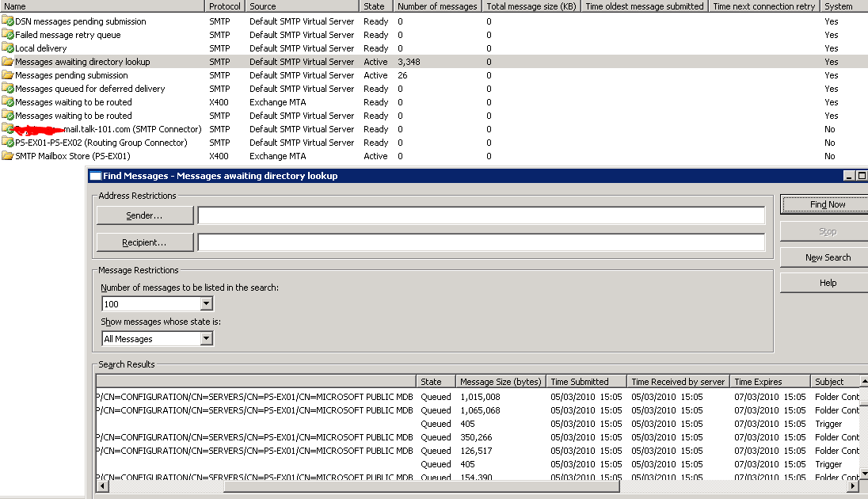Sort search results by their State header
This screenshot has width=868, height=499.
coord(436,382)
